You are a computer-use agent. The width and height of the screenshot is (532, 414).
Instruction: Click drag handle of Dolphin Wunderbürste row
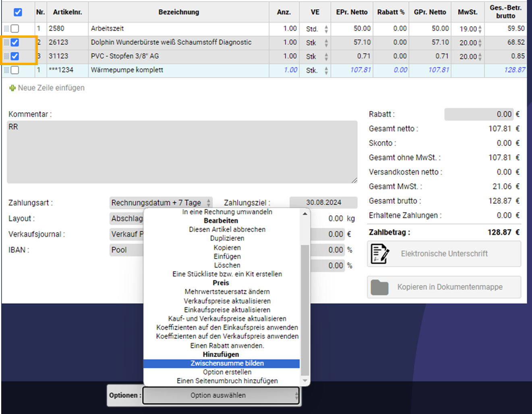(6, 42)
